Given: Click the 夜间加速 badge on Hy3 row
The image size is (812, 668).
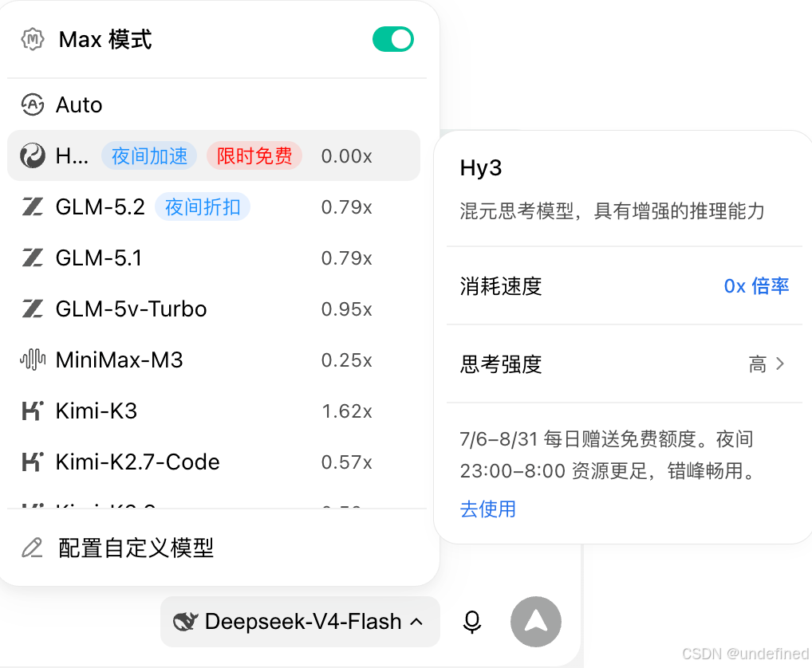Looking at the screenshot, I should [149, 155].
